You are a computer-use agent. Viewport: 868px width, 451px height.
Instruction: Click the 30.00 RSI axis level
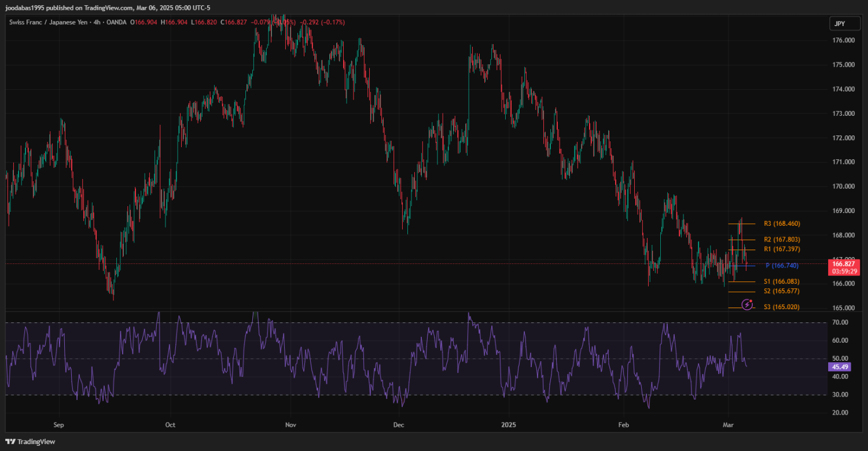[x=840, y=395]
